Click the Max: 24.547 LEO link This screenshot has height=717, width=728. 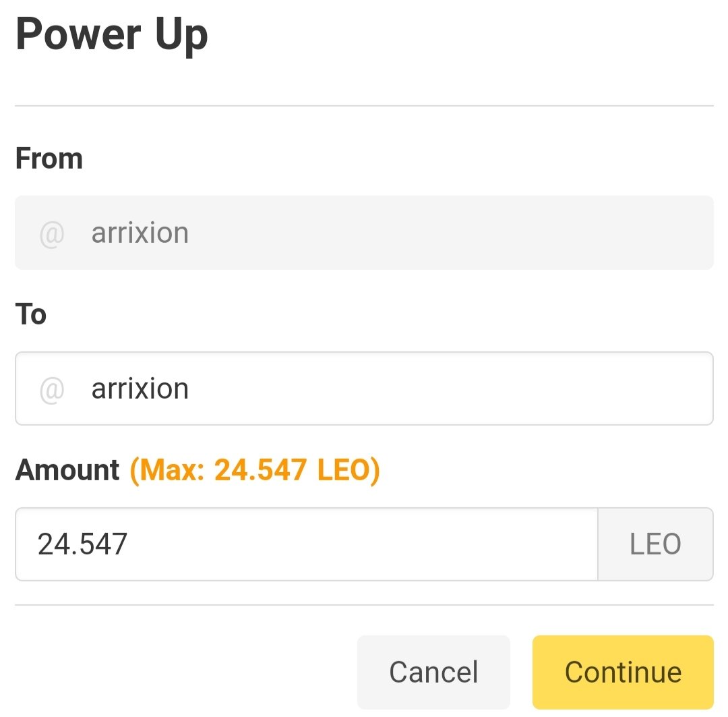pos(255,470)
